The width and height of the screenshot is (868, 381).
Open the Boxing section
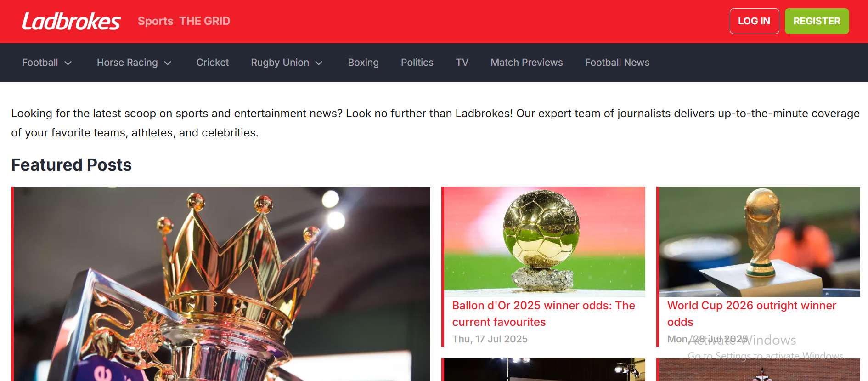click(363, 63)
